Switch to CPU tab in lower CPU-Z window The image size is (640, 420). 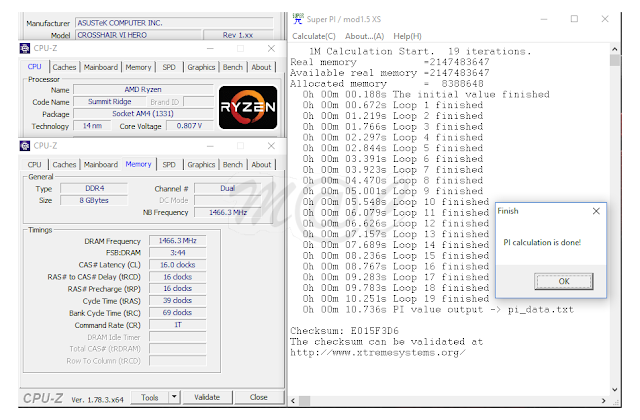pos(34,164)
